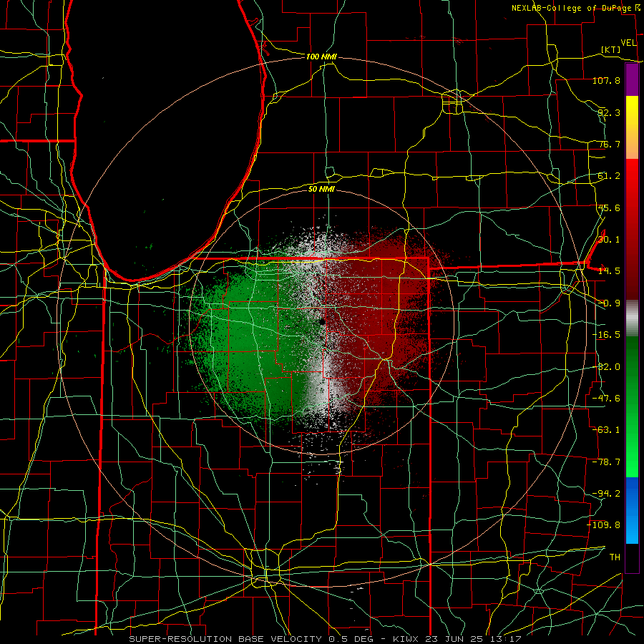Click the 45.6 velocity scale value

click(x=609, y=208)
